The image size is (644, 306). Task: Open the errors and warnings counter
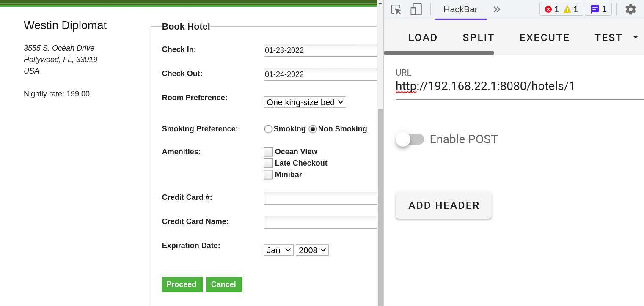click(561, 9)
